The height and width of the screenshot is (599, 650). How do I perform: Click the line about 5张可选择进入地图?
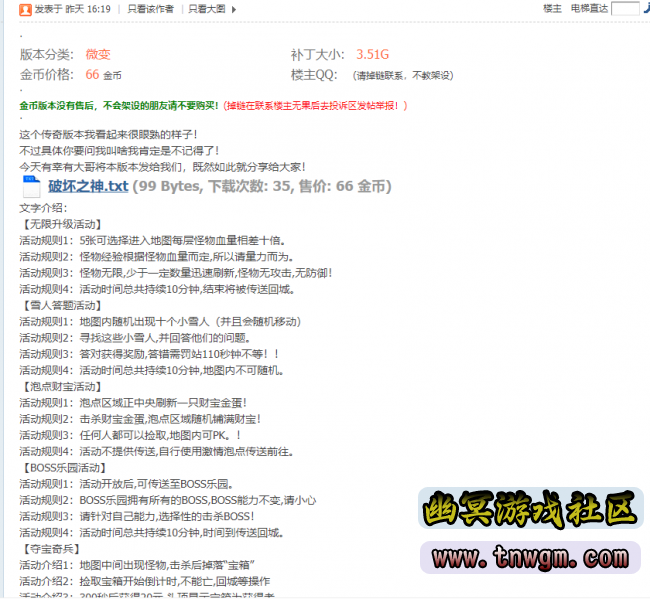(x=152, y=240)
